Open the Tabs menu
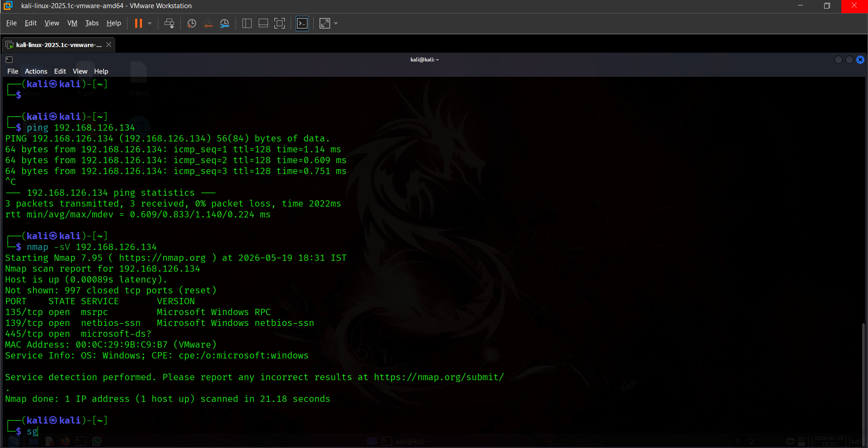Viewport: 868px width, 448px height. tap(92, 23)
